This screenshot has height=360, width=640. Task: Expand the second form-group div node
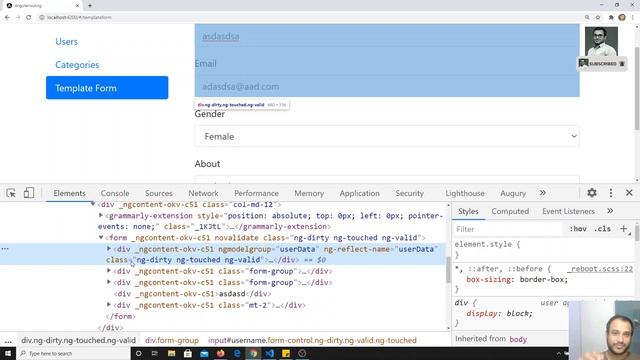point(109,282)
